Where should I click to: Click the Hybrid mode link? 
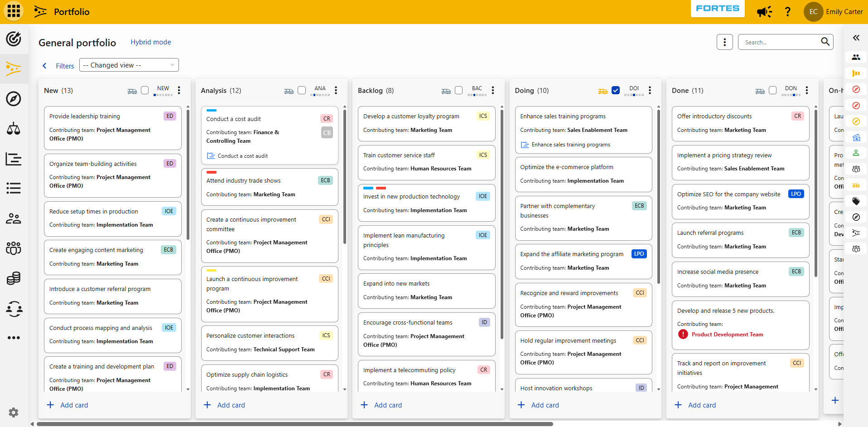click(151, 42)
